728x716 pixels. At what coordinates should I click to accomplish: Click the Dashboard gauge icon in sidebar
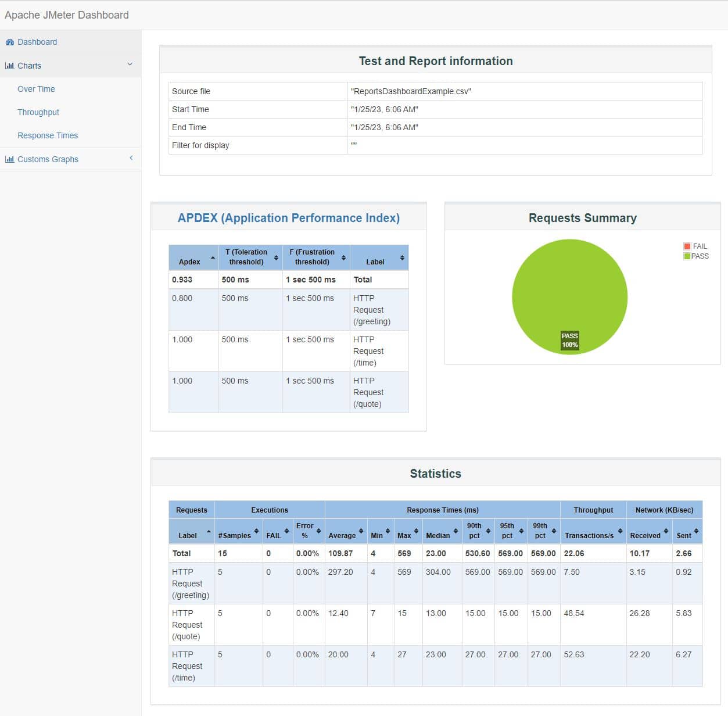[9, 42]
